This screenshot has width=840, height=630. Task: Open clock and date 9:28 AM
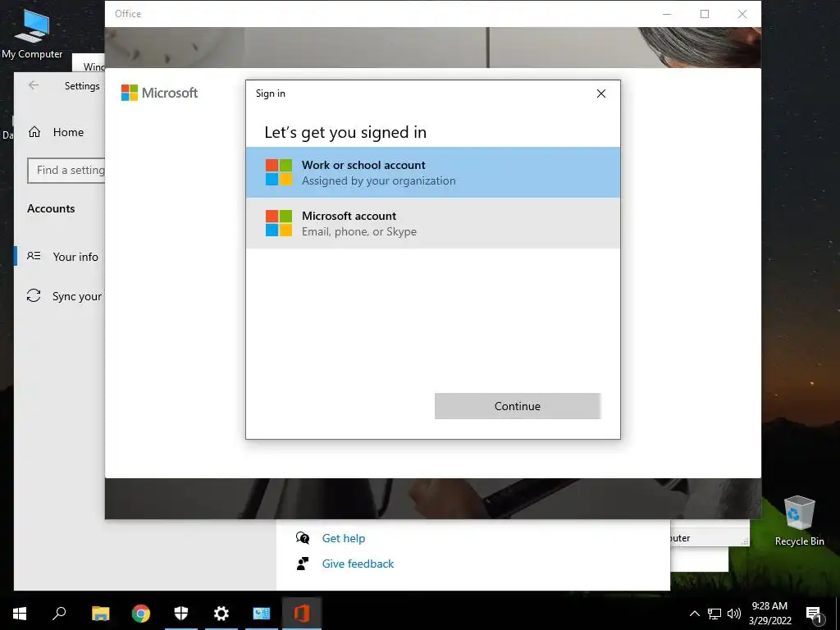click(769, 614)
